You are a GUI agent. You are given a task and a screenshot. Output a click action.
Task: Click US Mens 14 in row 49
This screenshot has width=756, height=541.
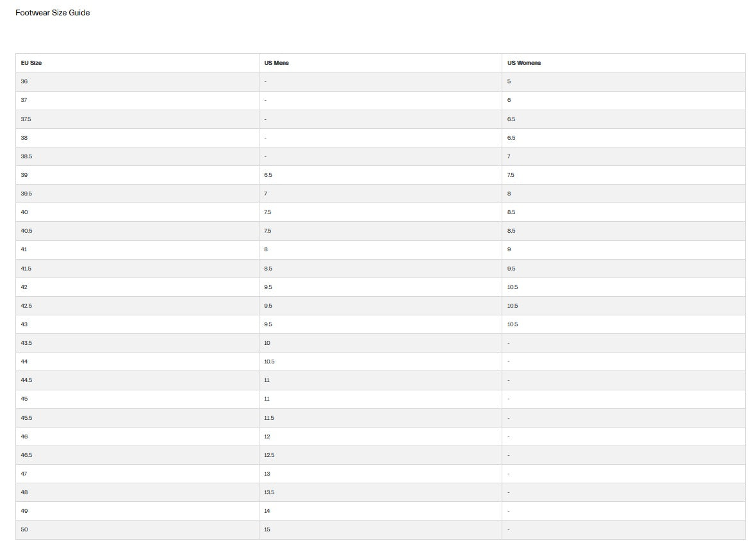[381, 511]
